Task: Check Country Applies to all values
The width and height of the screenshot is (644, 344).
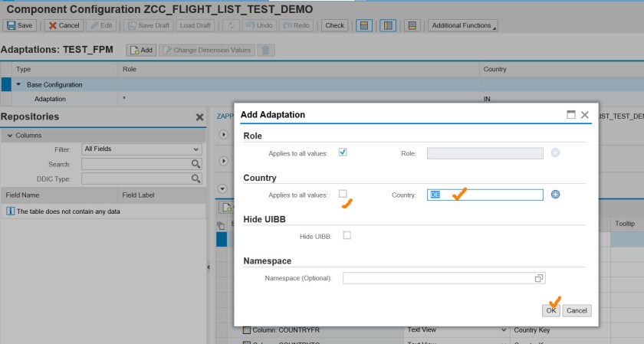Action: (x=343, y=194)
